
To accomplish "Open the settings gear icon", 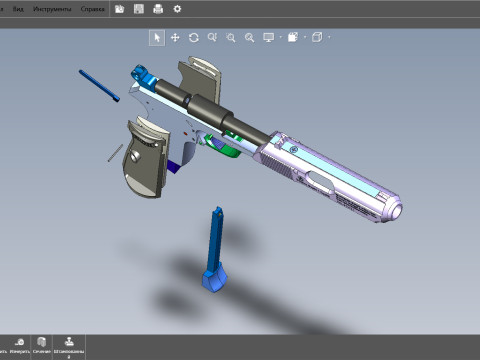I will (177, 9).
